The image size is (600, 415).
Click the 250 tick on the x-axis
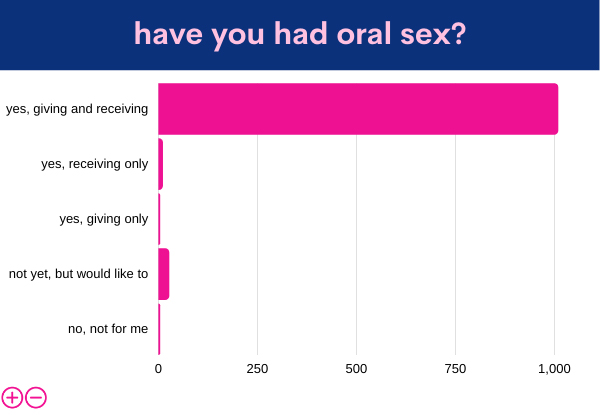pos(257,369)
